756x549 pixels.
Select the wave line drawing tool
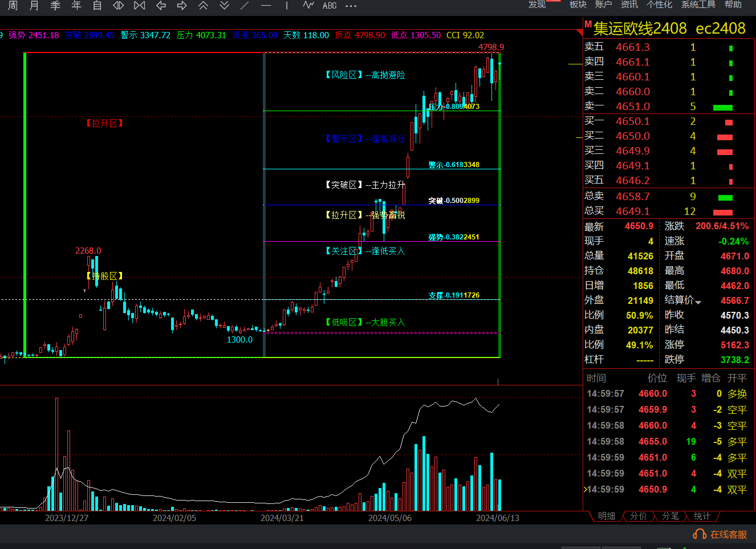coord(308,5)
